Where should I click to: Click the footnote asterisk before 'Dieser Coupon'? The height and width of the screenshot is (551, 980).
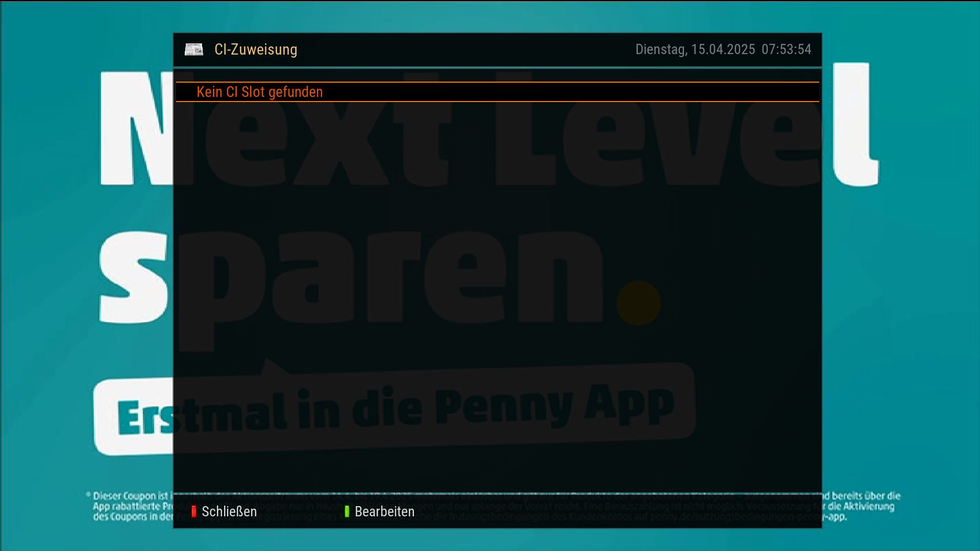(x=88, y=494)
